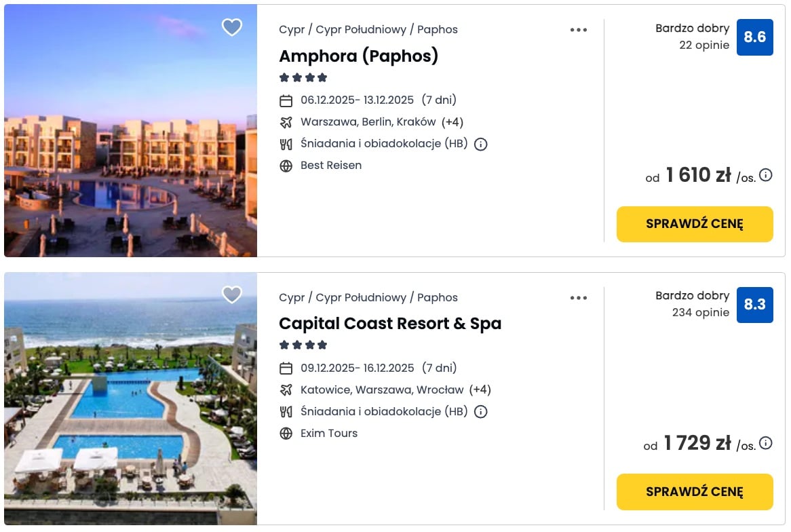Open Amphora (Paphos) hotel title link
Viewport: 791px width, 532px height.
[x=358, y=56]
